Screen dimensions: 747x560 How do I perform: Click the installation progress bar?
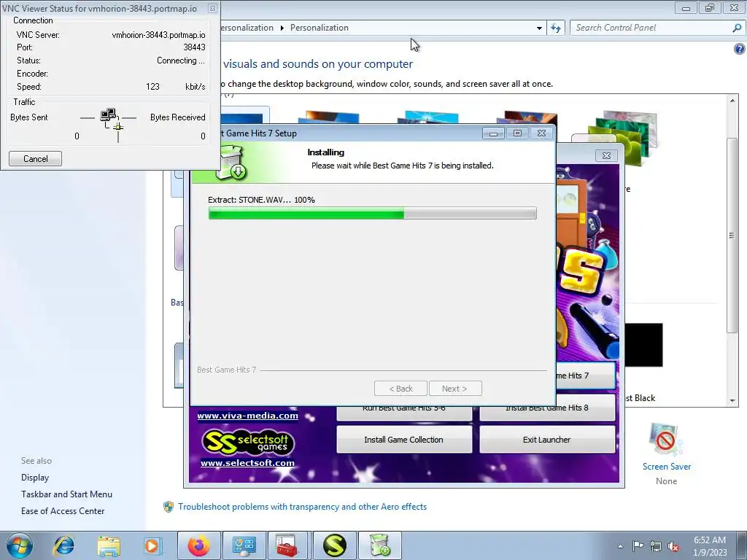pyautogui.click(x=373, y=213)
